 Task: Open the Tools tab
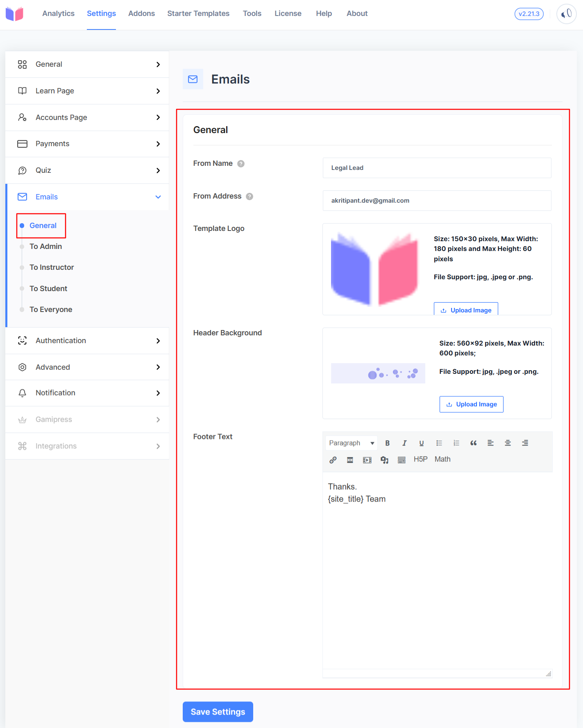coord(252,14)
